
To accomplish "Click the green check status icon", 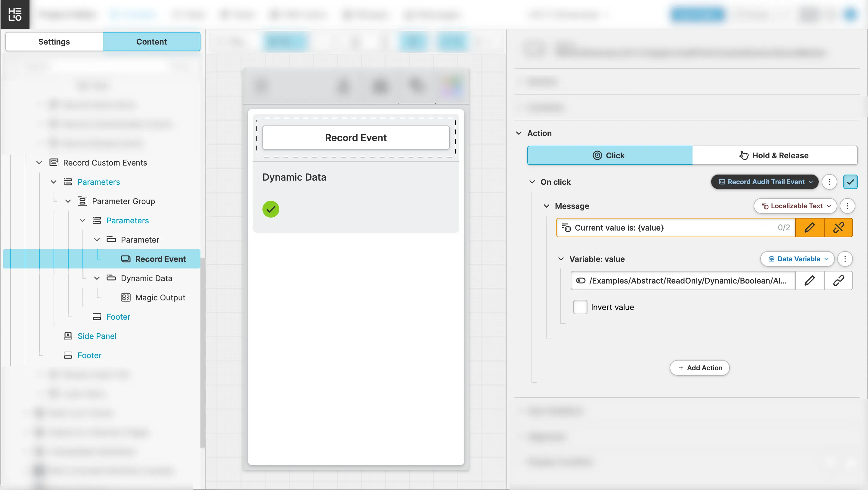I will tap(271, 209).
